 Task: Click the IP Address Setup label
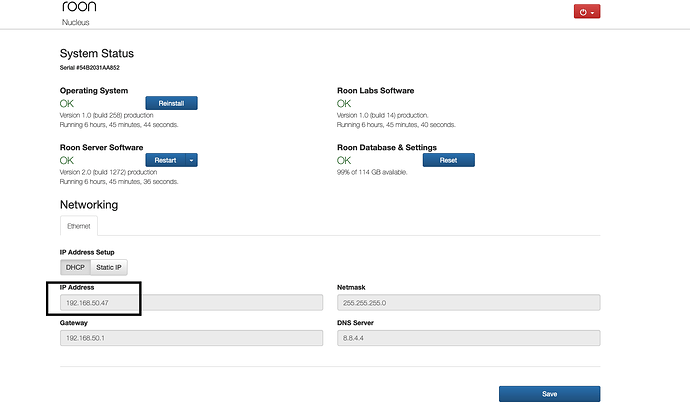(87, 252)
